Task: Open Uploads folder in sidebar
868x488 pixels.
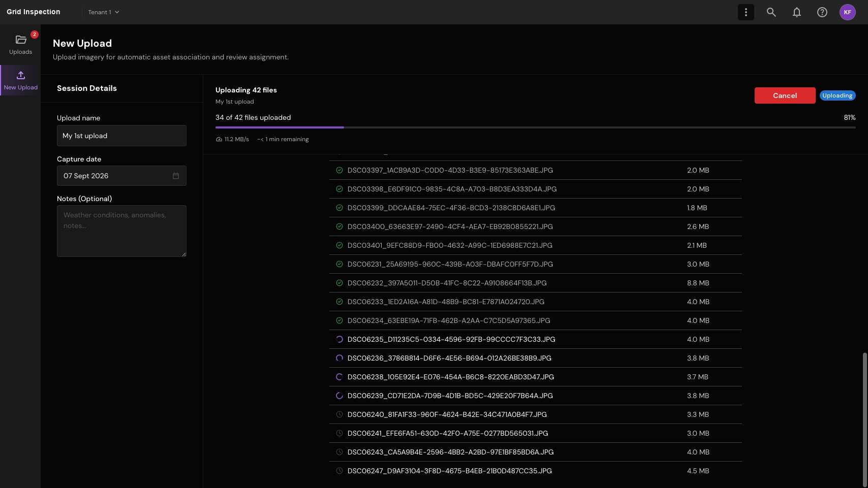Action: [20, 45]
